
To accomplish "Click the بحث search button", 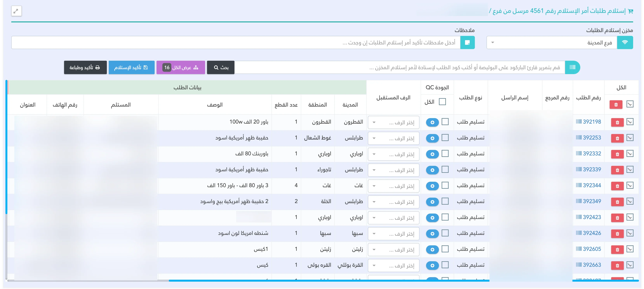I will 220,67.
